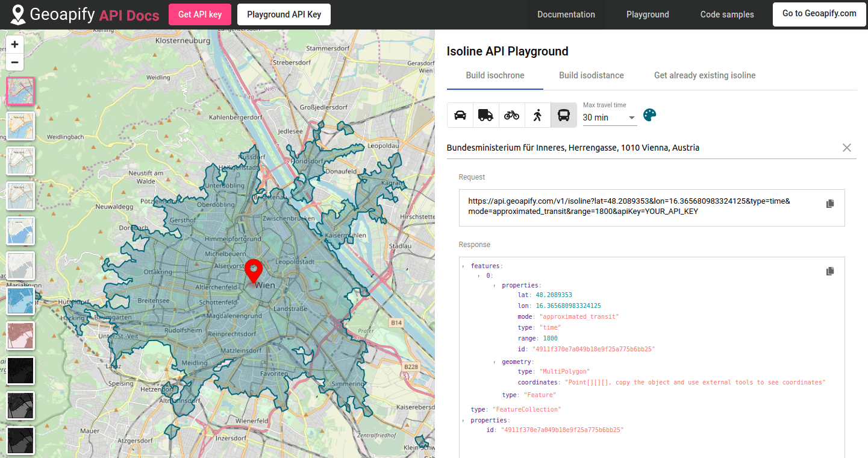868x458 pixels.
Task: Select the truck travel mode icon
Action: point(486,115)
